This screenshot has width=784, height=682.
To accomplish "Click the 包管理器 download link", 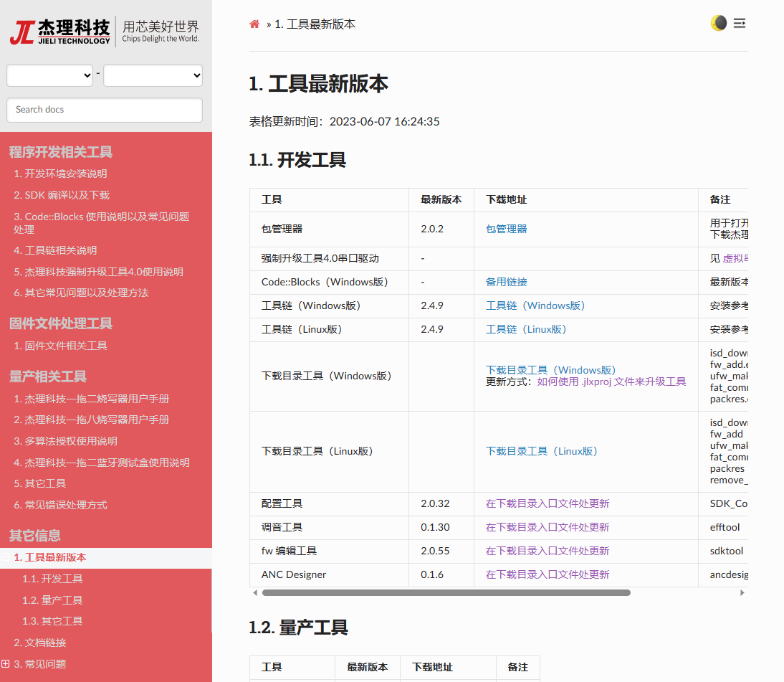I will 507,229.
